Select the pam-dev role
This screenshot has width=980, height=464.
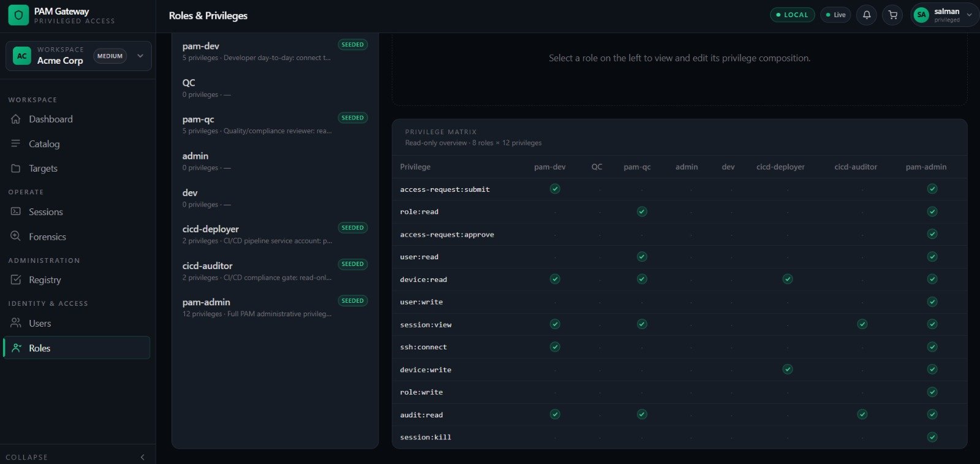275,51
